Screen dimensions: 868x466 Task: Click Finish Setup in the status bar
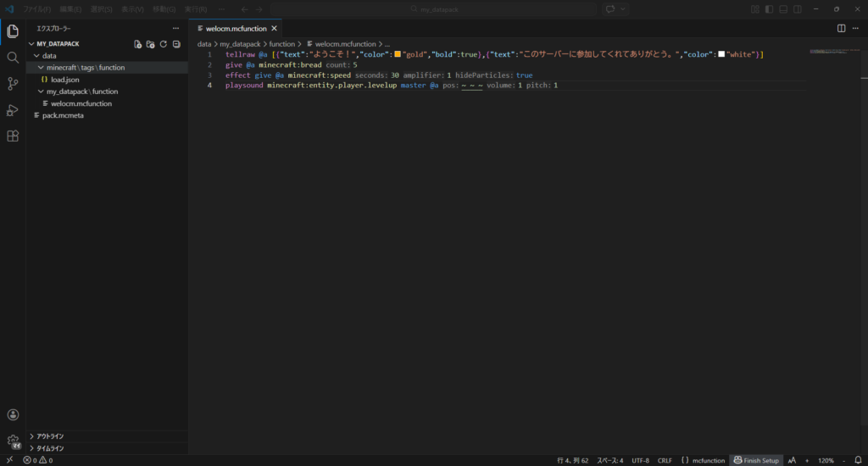pyautogui.click(x=755, y=460)
